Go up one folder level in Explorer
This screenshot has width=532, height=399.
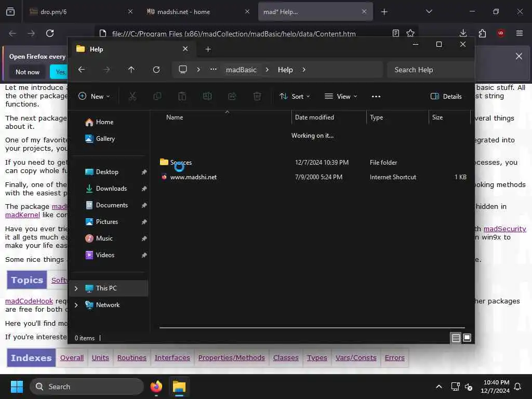pos(131,70)
